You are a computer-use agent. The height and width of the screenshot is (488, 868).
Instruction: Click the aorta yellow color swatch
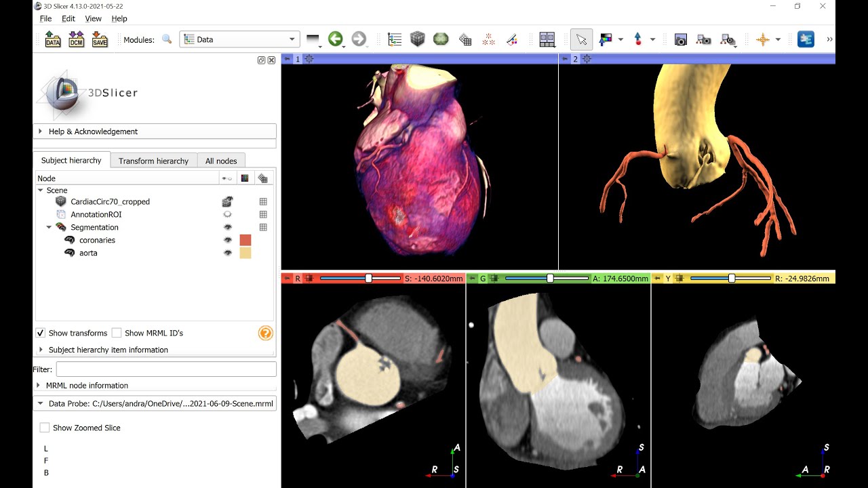tap(245, 253)
